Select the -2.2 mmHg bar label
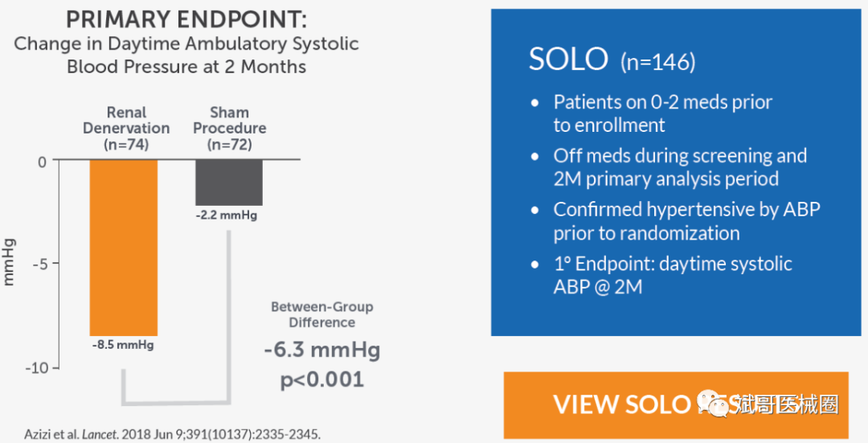Screen dimensions: 868x443 227,215
